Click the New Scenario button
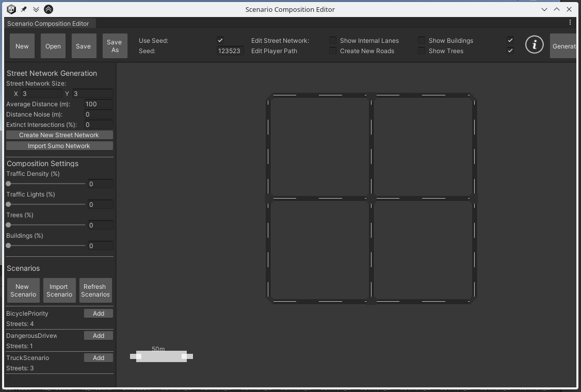581x392 pixels. click(x=23, y=290)
